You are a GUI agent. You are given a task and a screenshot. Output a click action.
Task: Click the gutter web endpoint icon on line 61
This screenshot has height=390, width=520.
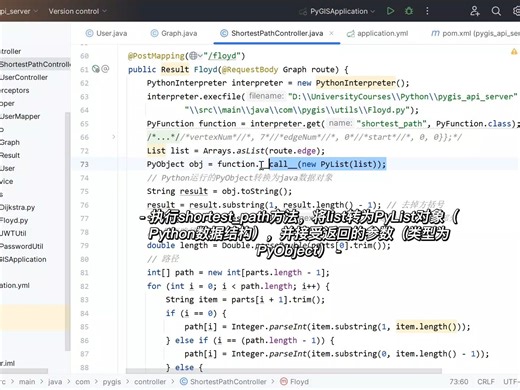point(96,69)
